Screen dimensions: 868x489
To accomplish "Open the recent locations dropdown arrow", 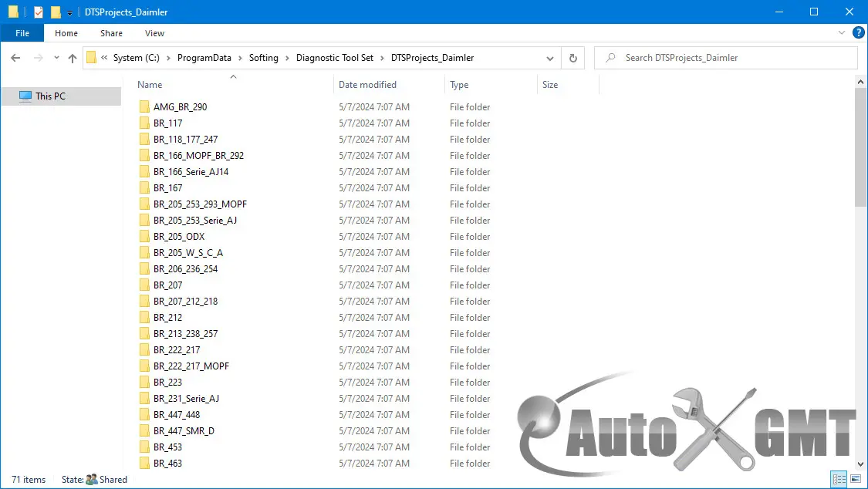I will pyautogui.click(x=56, y=58).
